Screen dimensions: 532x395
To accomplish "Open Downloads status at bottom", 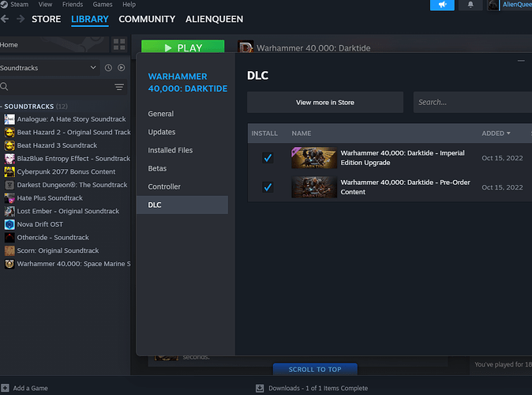I will [x=318, y=388].
